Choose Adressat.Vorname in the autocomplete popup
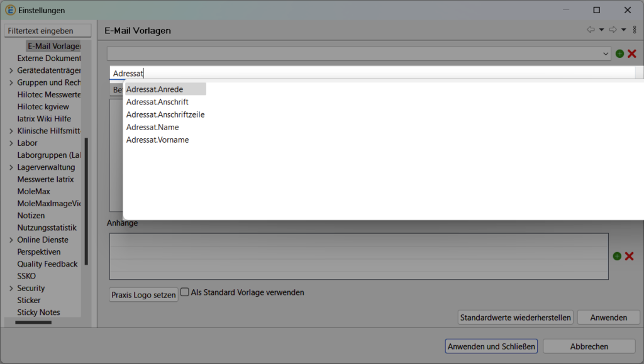Viewport: 644px width, 364px height. coord(157,140)
